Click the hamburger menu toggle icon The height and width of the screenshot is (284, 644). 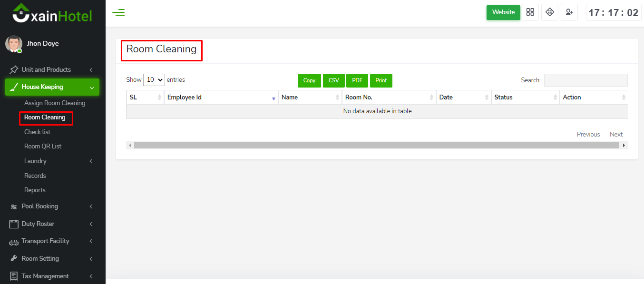point(118,13)
